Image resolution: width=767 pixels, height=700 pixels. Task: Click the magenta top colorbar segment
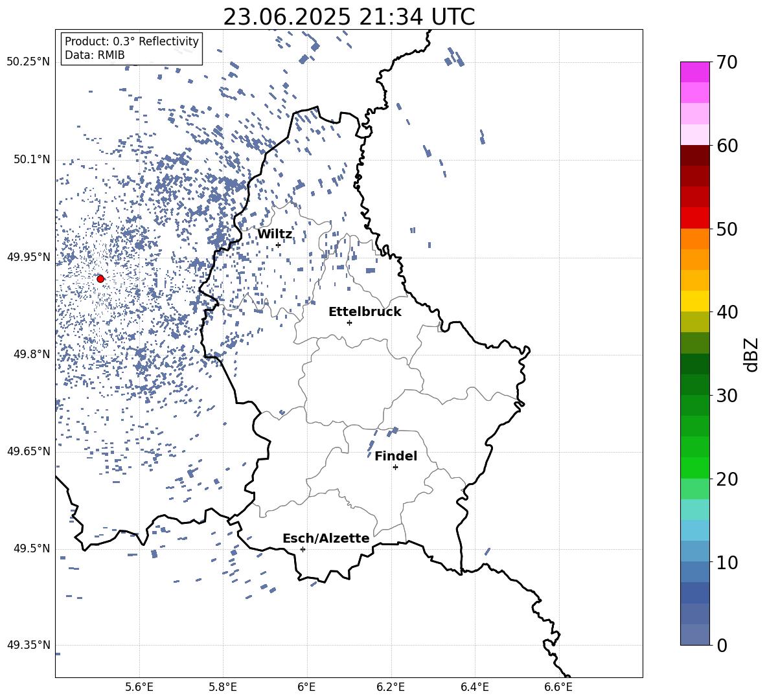[695, 72]
